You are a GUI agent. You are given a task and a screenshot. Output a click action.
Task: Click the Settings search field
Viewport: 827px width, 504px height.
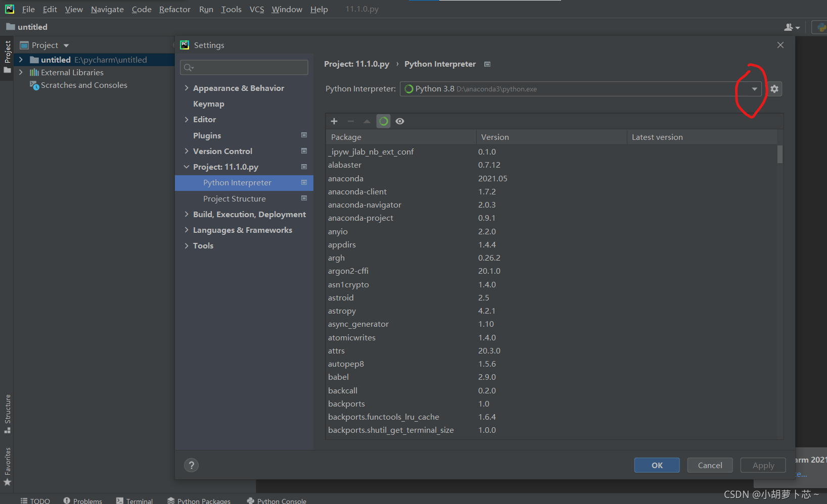pyautogui.click(x=244, y=67)
